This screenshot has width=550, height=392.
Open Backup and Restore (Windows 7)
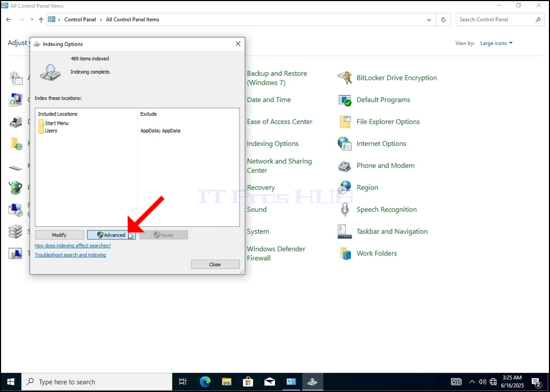pyautogui.click(x=277, y=78)
